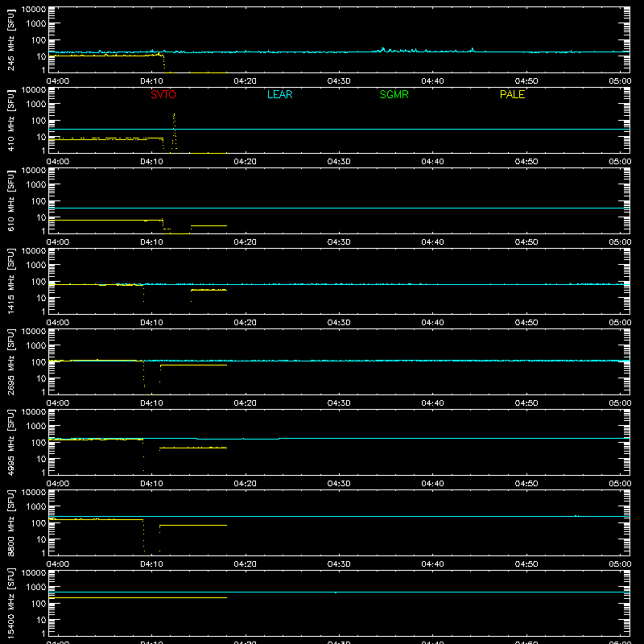Click the 1000 y-axis value on the 410 MHz plot
This screenshot has width=644, height=644.
(x=36, y=105)
